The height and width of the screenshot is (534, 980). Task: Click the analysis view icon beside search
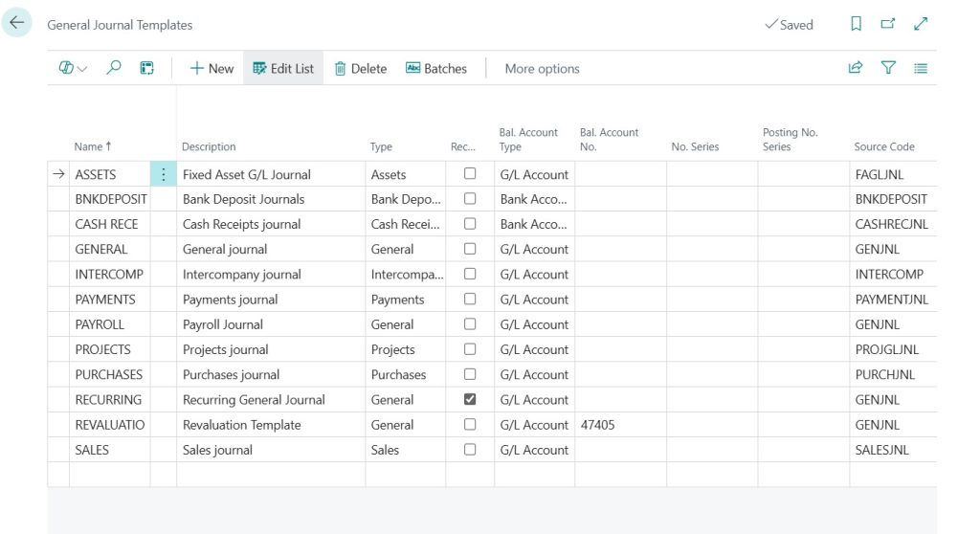coord(146,68)
